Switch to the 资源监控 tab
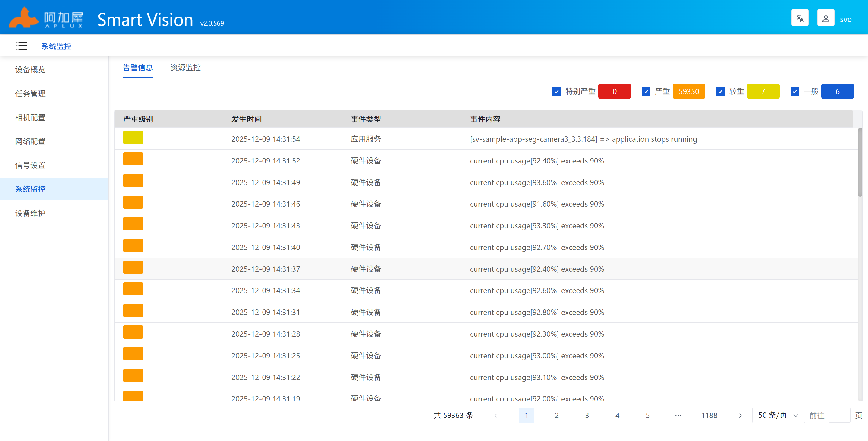The width and height of the screenshot is (868, 441). (185, 68)
